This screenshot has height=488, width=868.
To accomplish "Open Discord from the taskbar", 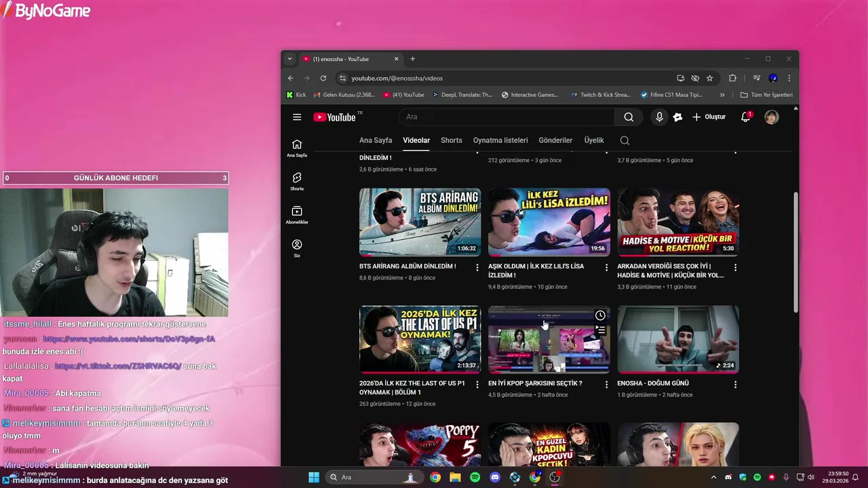I will (x=495, y=477).
